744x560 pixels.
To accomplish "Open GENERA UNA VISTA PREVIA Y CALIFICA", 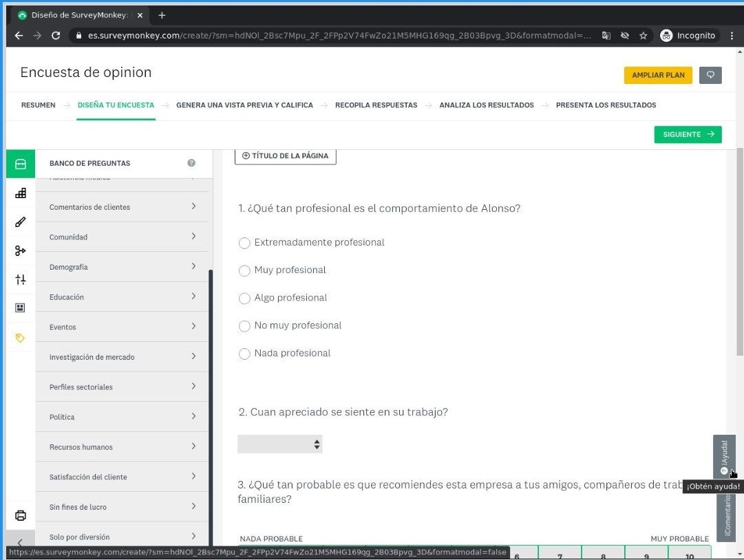I will tap(244, 105).
